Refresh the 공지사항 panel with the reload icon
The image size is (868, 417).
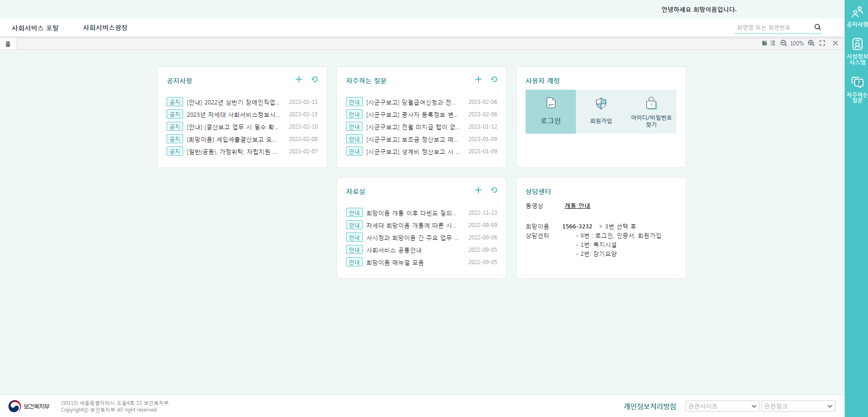[x=315, y=79]
